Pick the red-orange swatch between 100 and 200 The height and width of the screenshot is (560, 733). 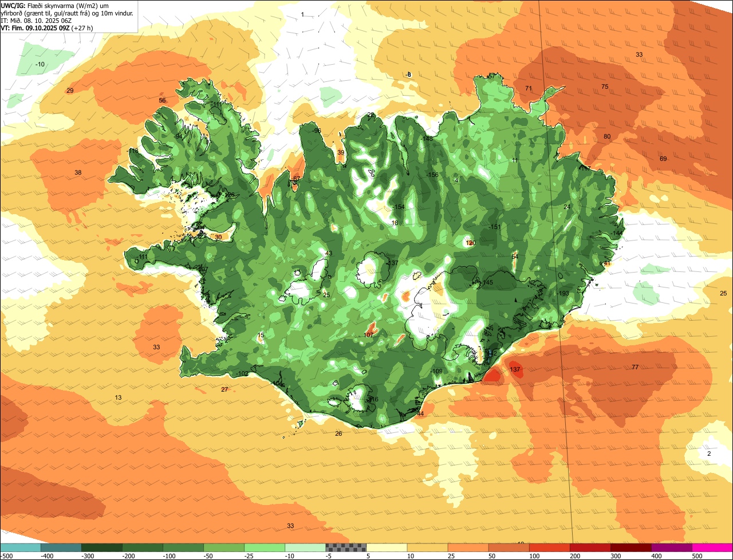[x=549, y=547]
